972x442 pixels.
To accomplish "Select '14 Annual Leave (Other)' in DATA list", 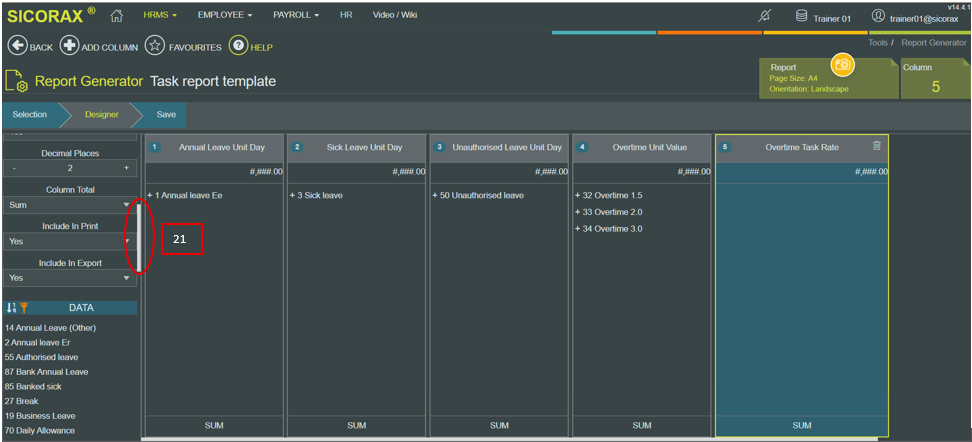I will click(50, 327).
